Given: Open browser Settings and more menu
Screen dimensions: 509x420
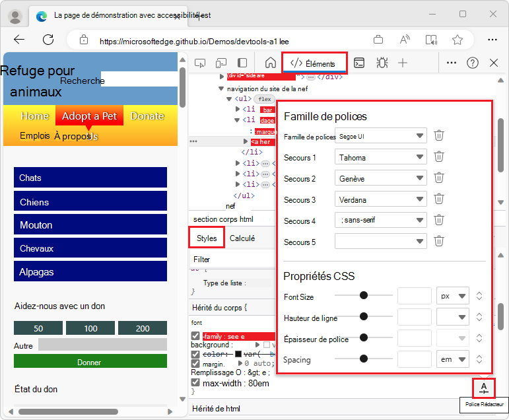Looking at the screenshot, I should (492, 40).
